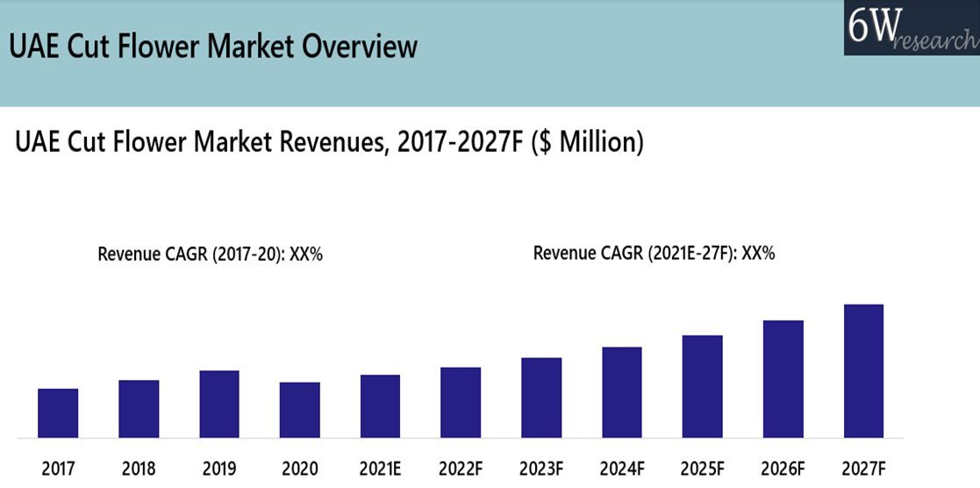980x488 pixels.
Task: Select the bar for 2017
Action: [x=58, y=413]
